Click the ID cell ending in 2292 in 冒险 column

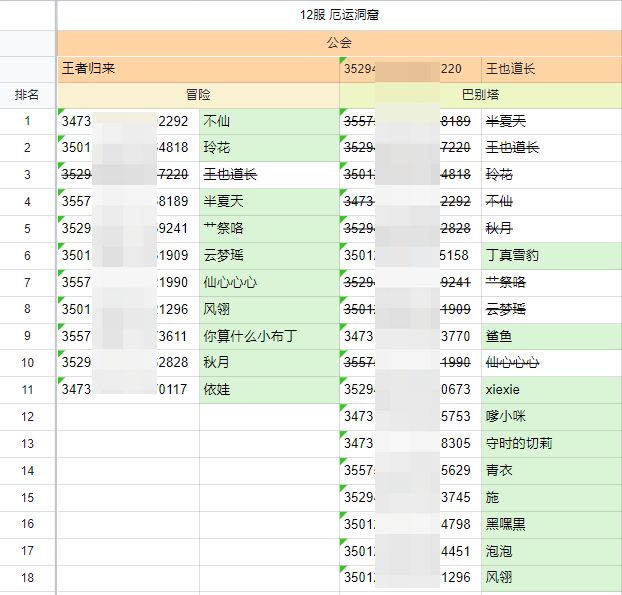pyautogui.click(x=128, y=121)
